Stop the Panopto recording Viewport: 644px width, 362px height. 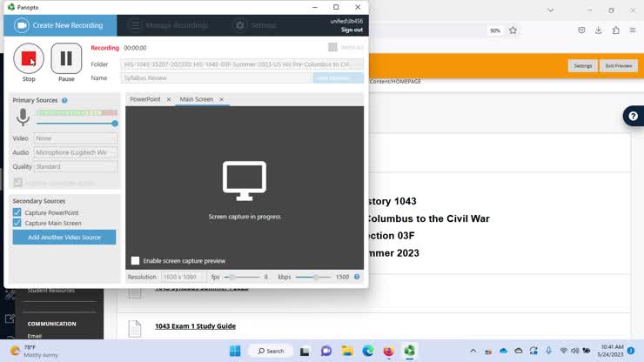tap(29, 58)
